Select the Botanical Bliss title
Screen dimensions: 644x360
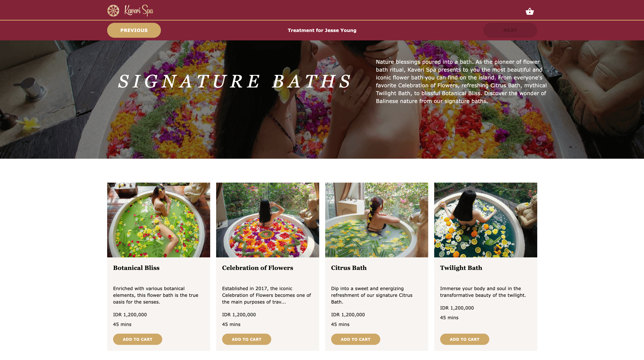tap(136, 268)
